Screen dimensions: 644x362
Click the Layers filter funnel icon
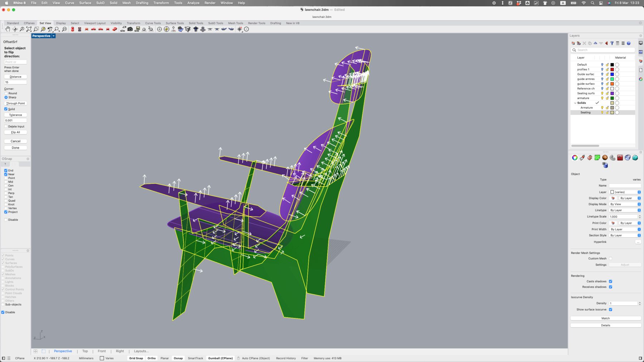[612, 43]
